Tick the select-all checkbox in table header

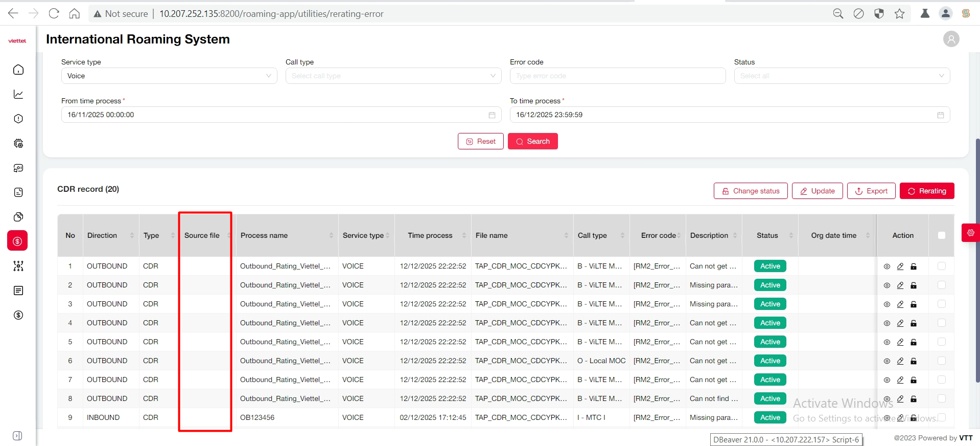click(x=942, y=235)
